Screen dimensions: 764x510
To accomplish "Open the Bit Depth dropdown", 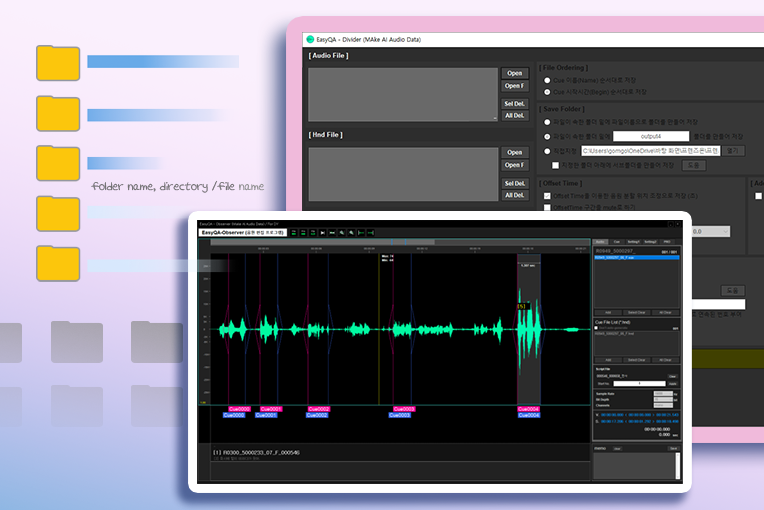I will click(661, 401).
